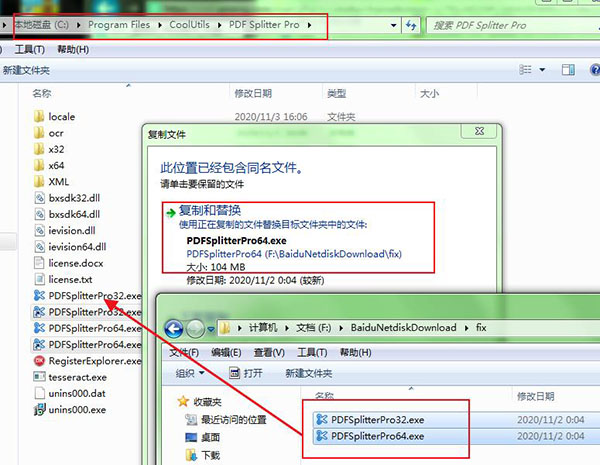Open 桌面 in favorites sidebar
The width and height of the screenshot is (600, 465).
(202, 437)
